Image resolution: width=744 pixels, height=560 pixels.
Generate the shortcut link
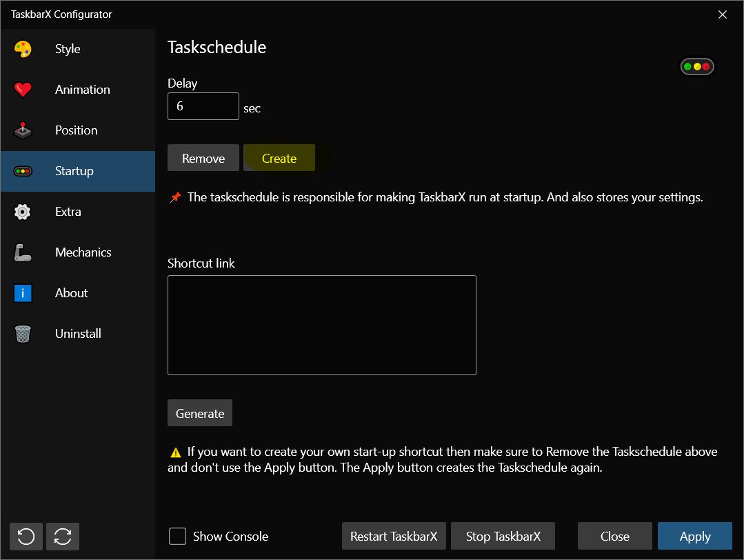(x=200, y=413)
